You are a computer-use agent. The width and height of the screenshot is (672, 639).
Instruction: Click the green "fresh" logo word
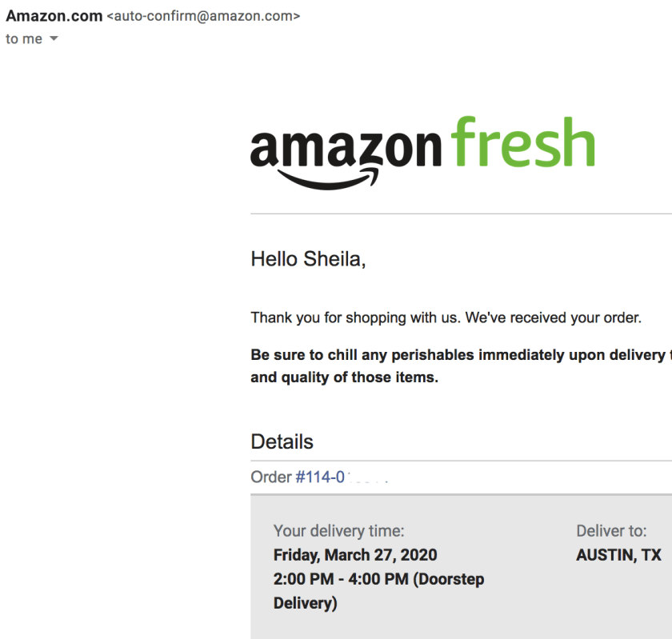pos(522,146)
